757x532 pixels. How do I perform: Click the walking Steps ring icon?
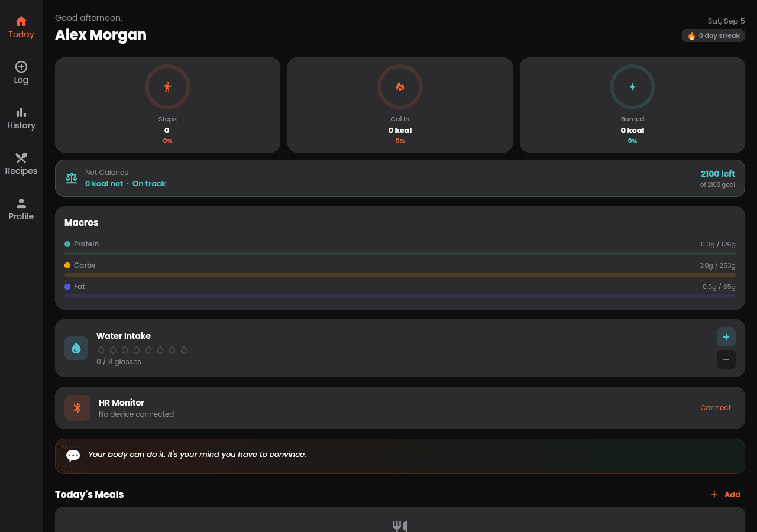click(167, 87)
